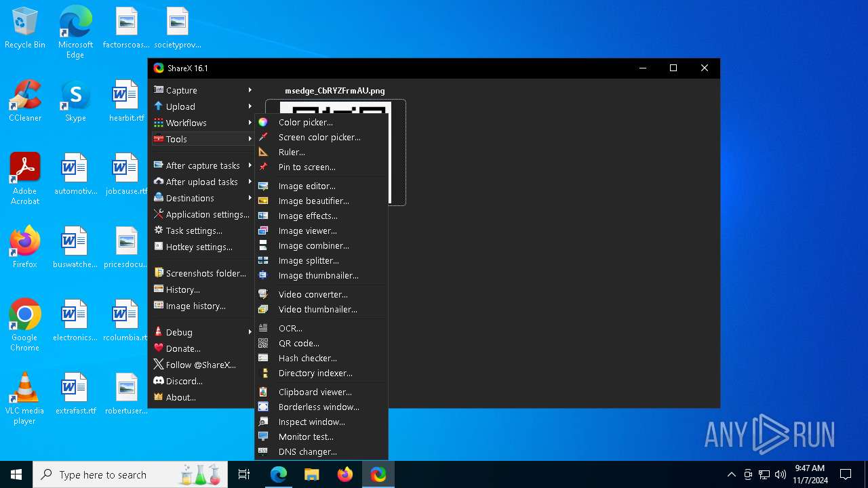This screenshot has height=488, width=868.
Task: Select the Recycle Bin desktop icon
Action: click(25, 28)
